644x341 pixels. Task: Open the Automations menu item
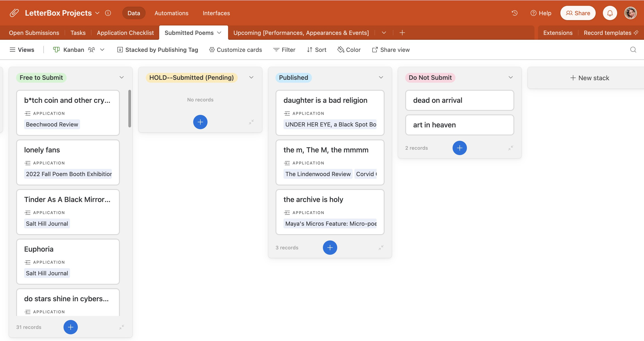[171, 13]
